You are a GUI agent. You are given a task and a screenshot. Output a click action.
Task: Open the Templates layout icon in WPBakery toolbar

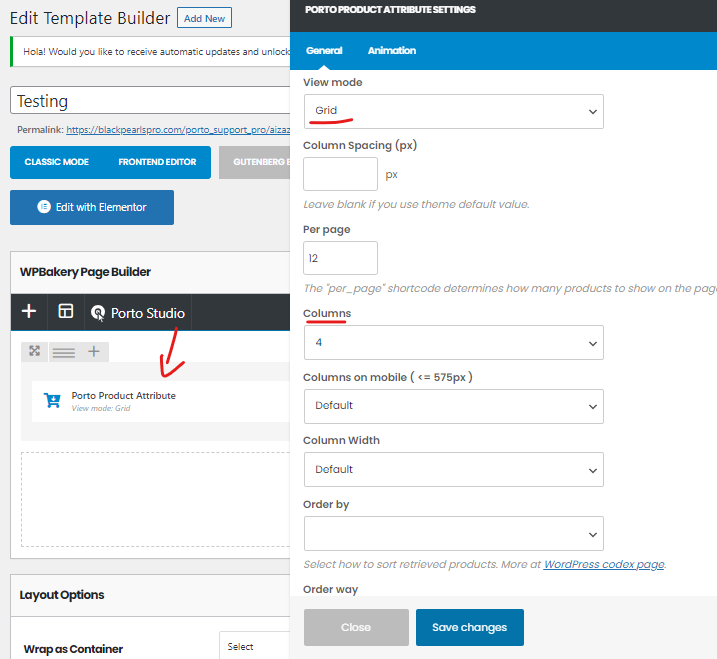click(x=66, y=311)
